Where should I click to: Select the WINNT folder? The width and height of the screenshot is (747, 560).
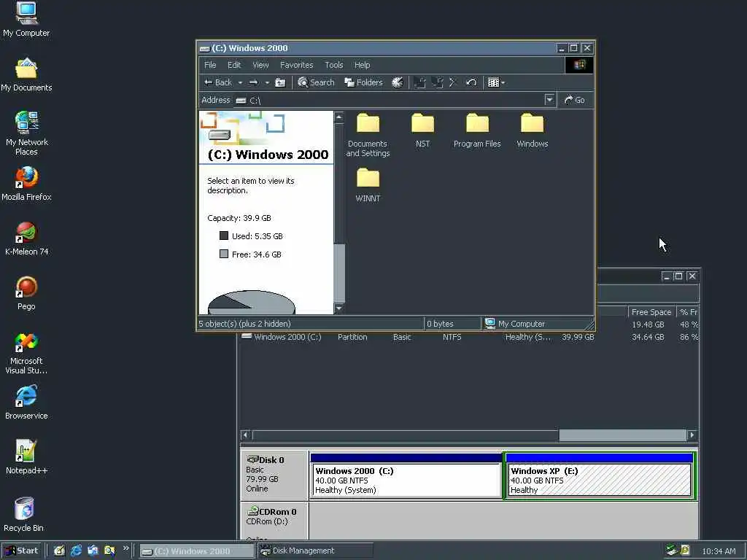pos(368,185)
